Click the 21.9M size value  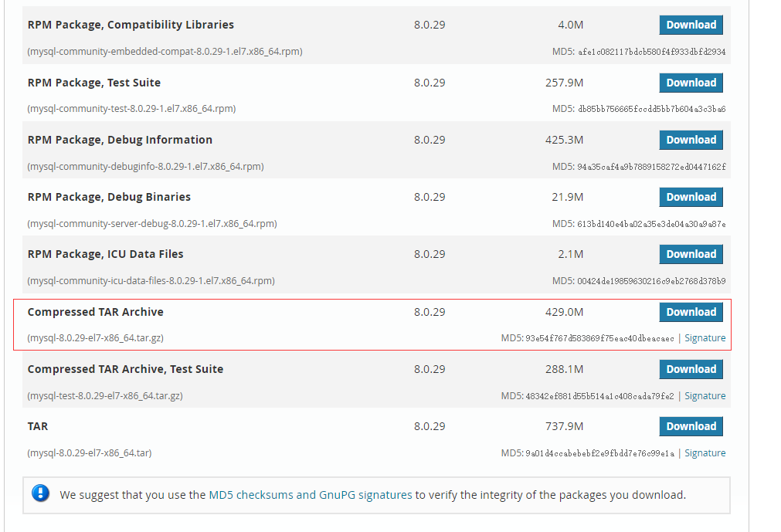pos(567,197)
